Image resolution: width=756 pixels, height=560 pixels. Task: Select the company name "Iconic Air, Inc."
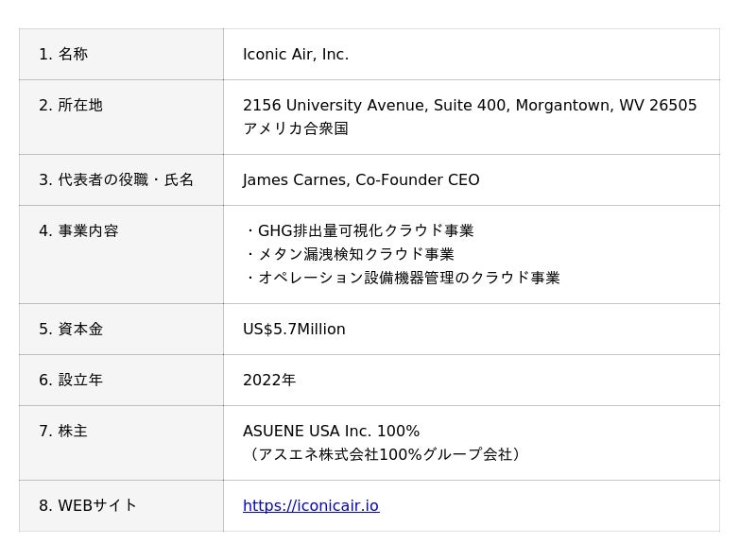point(296,55)
